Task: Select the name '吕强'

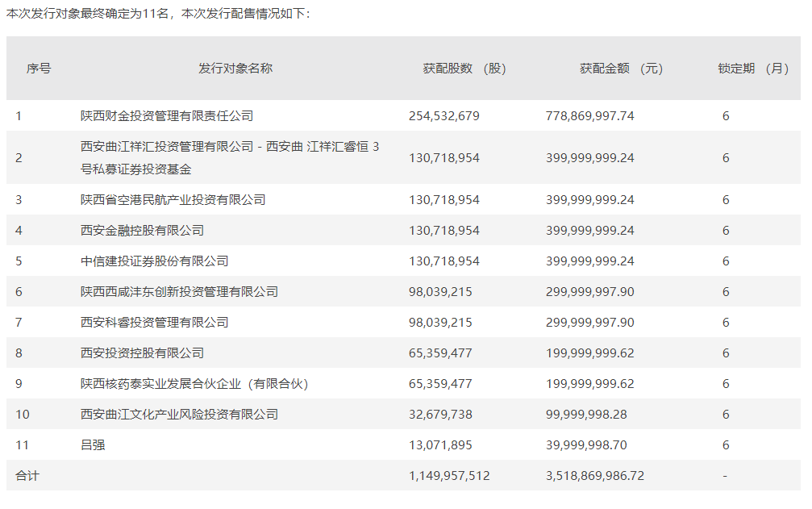Action: coord(93,444)
